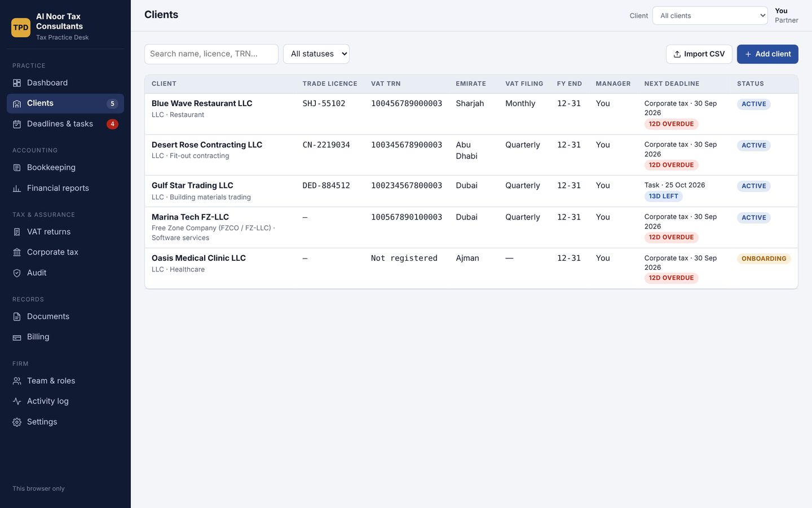Open Desert Rose Contracting LLC client
This screenshot has width=812, height=508.
207,144
